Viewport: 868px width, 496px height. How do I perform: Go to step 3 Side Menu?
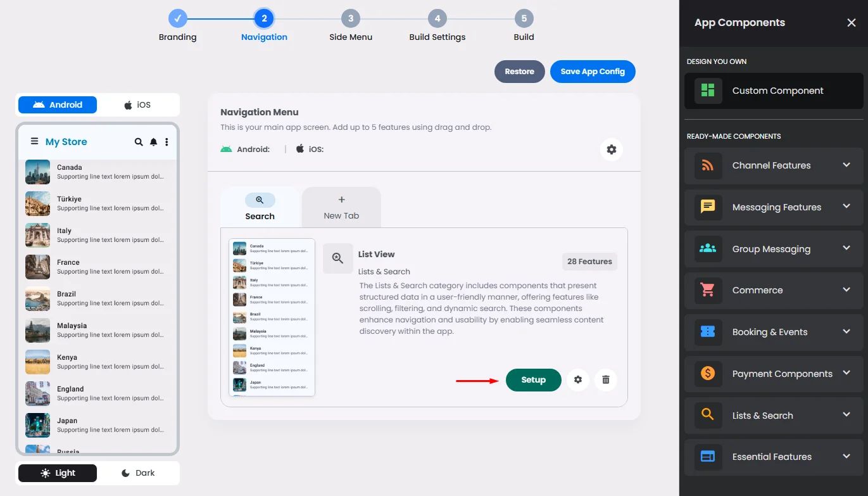point(351,26)
